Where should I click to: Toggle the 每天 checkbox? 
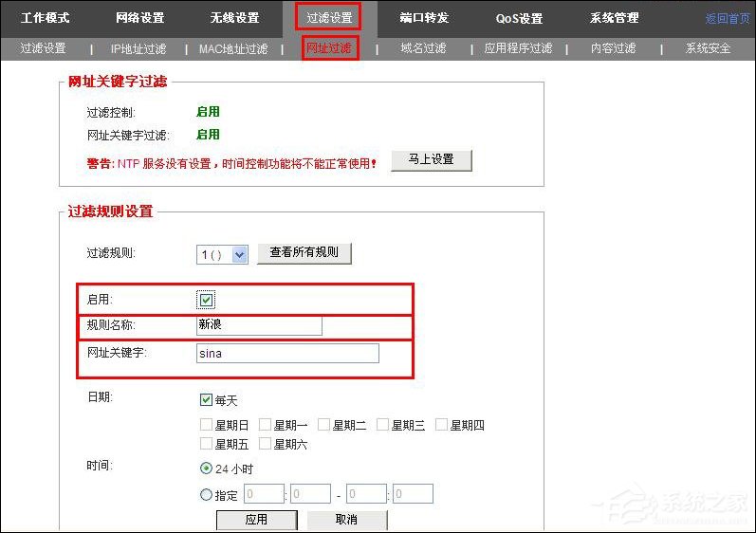(x=207, y=400)
